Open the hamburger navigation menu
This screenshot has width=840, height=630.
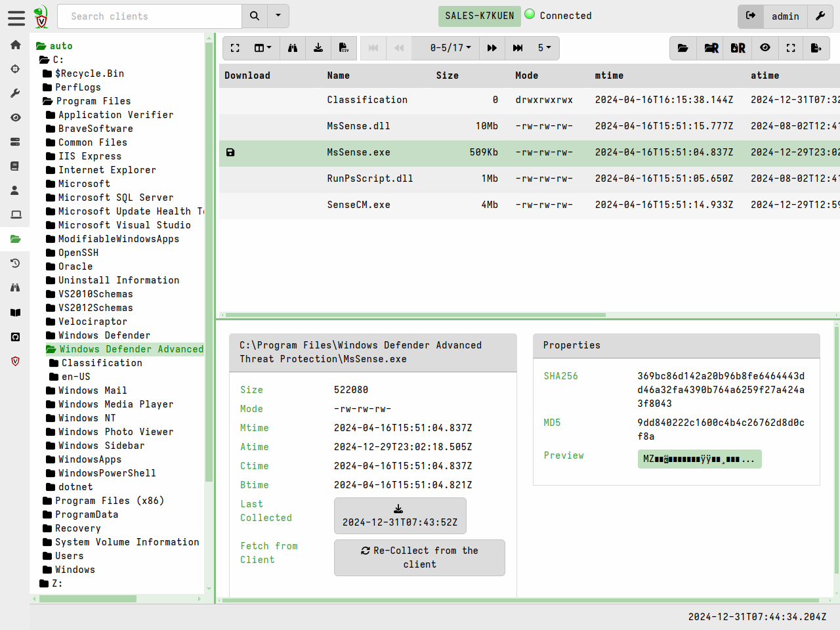pyautogui.click(x=16, y=18)
